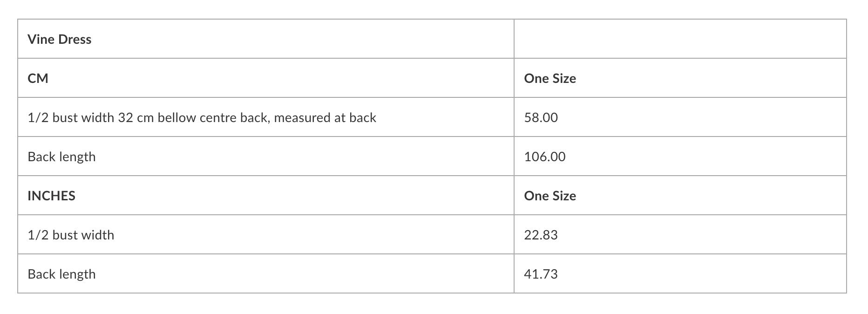Select the 58.00 bust width value
This screenshot has width=868, height=314.
[x=541, y=117]
